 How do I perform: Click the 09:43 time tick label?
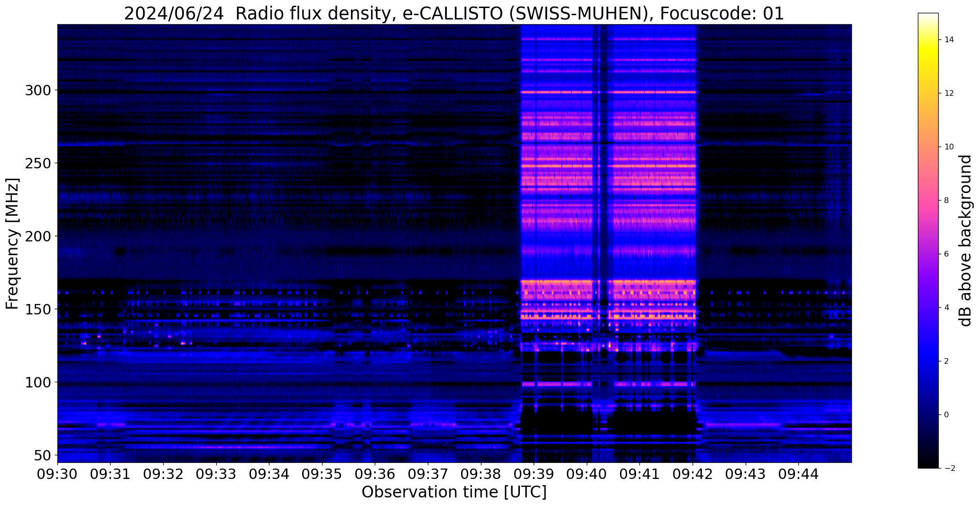pyautogui.click(x=746, y=474)
